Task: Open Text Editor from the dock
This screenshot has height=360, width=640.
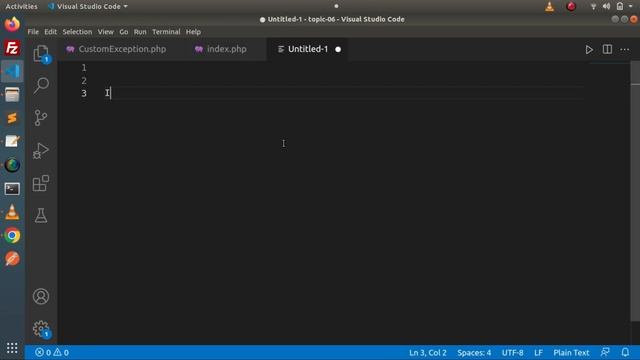Action: [x=12, y=142]
